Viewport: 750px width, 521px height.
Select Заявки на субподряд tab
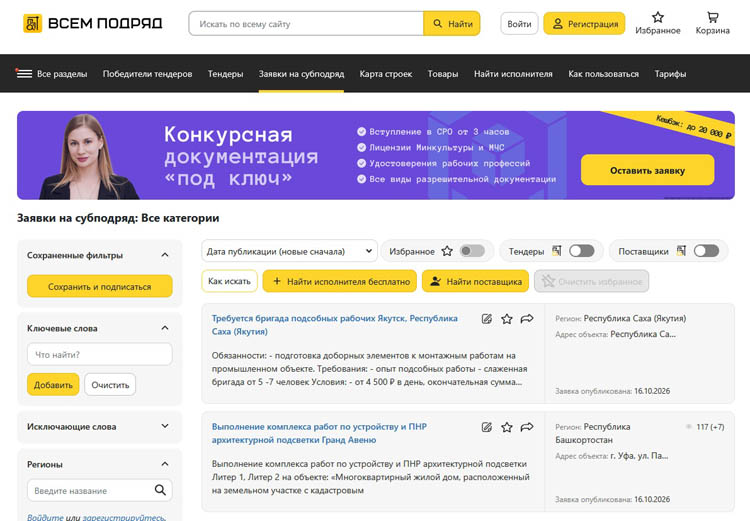point(301,74)
